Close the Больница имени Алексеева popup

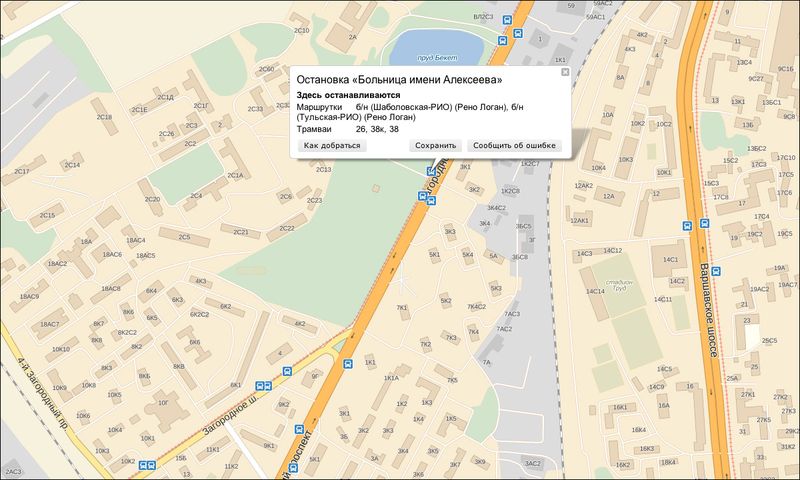point(564,73)
